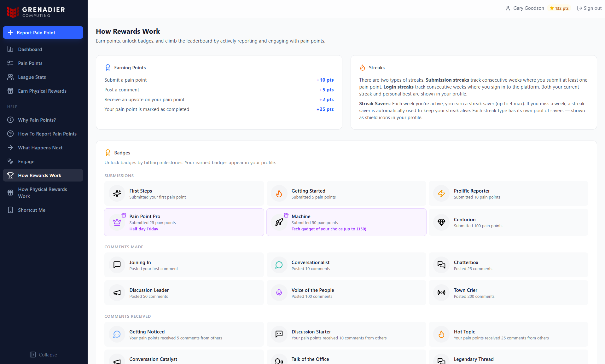The height and width of the screenshot is (364, 605).
Task: Click the Earn Physical Rewards gift icon
Action: click(10, 91)
